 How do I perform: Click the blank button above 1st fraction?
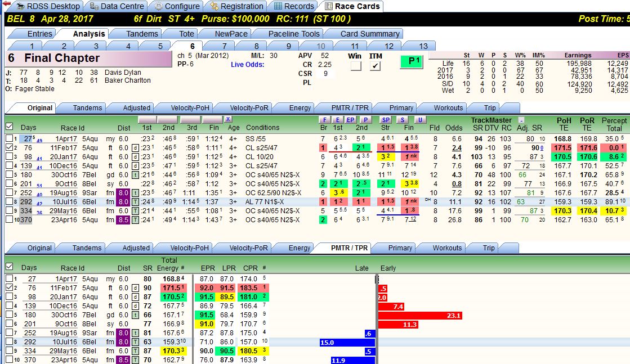147,120
